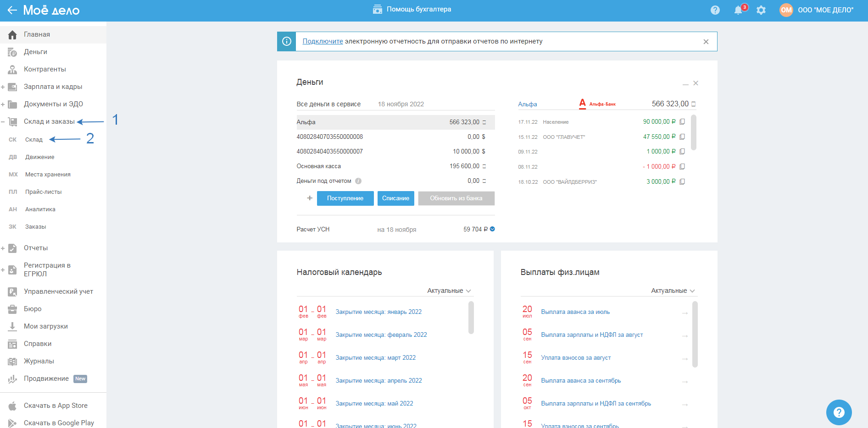
Task: Expand the Документы и ЭДО section
Action: [3, 104]
